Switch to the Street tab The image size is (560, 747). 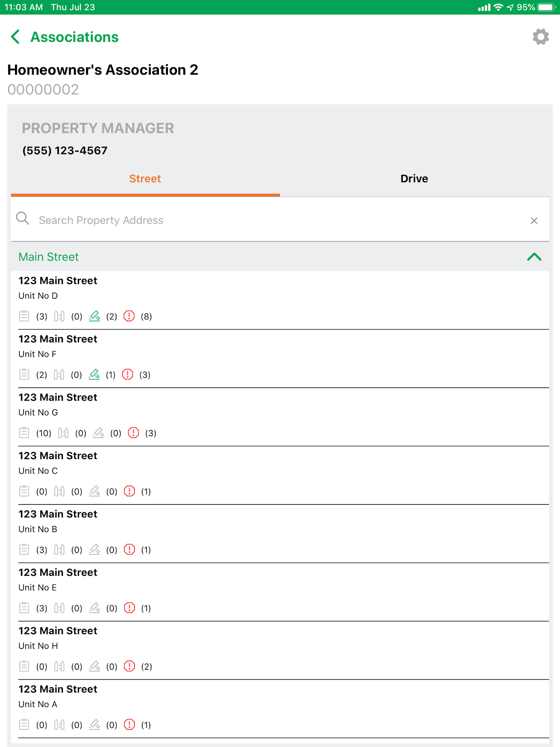(145, 179)
